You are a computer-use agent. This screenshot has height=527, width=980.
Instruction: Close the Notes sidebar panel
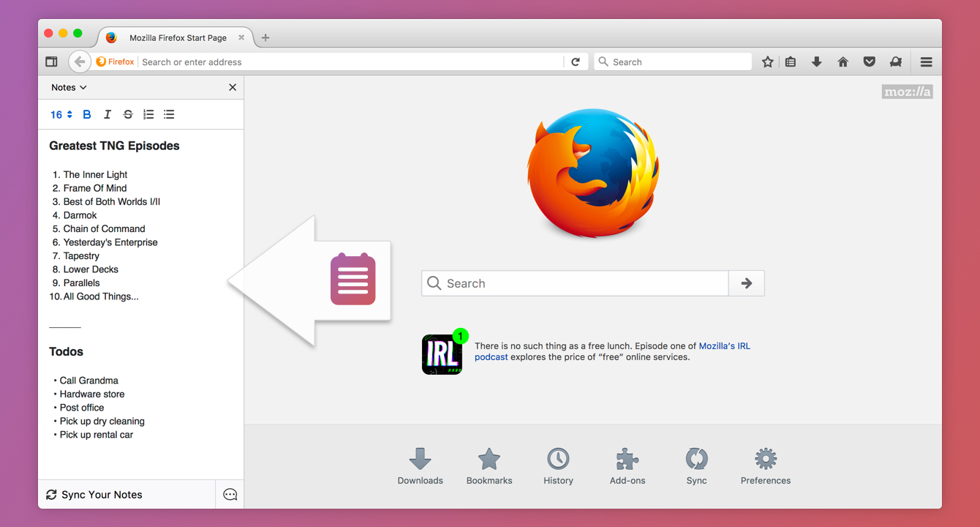(x=233, y=87)
